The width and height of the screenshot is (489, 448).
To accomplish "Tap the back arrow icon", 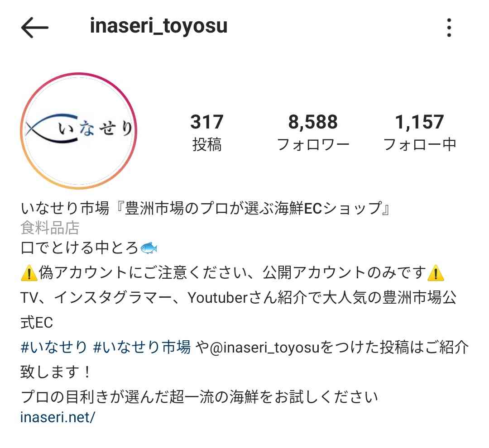I will (x=34, y=28).
